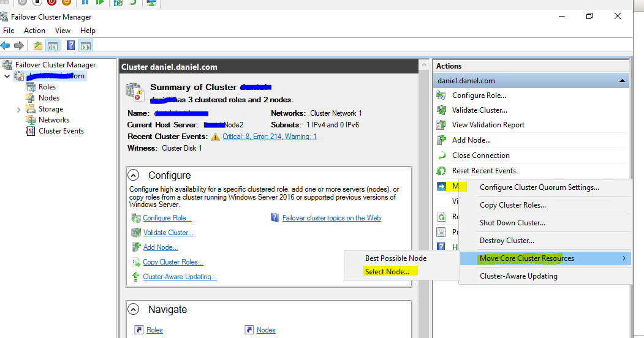Click the Forward arrow toolbar icon

point(19,45)
